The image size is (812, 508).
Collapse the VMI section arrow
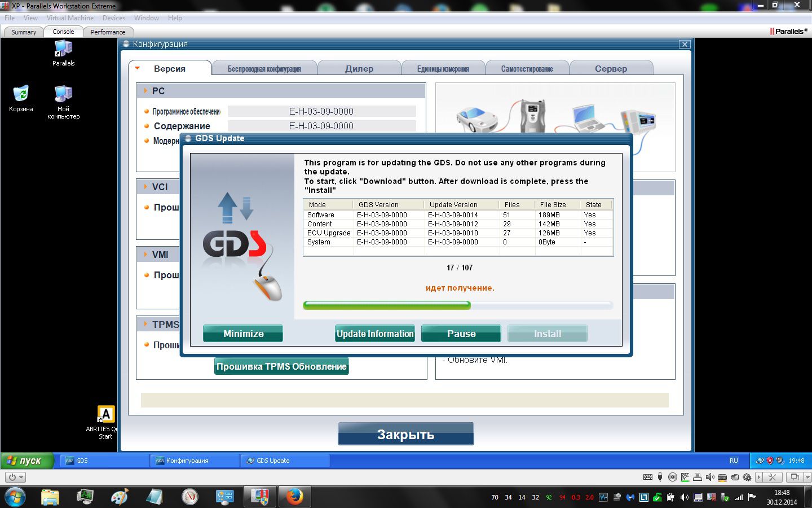[145, 255]
